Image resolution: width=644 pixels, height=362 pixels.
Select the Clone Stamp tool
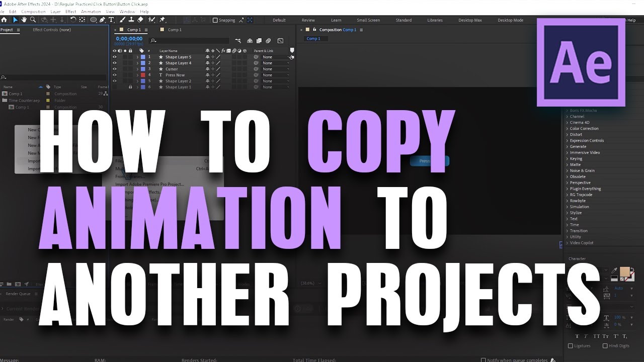tap(131, 20)
